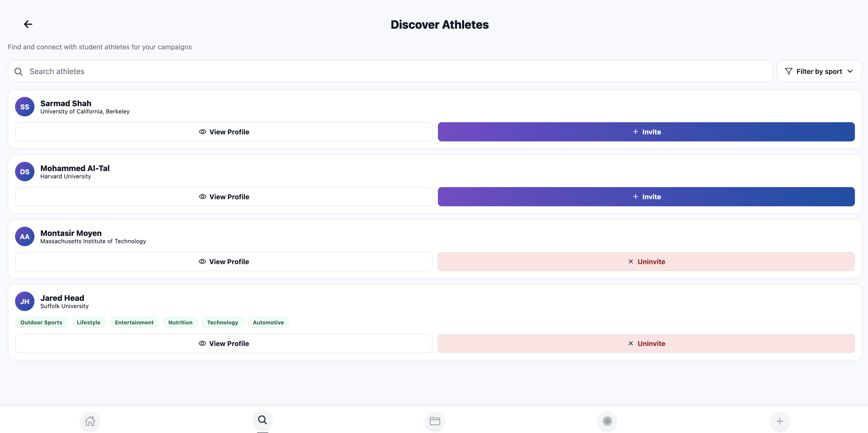Open the Filter by sport dropdown
The width and height of the screenshot is (868, 433).
pyautogui.click(x=819, y=71)
